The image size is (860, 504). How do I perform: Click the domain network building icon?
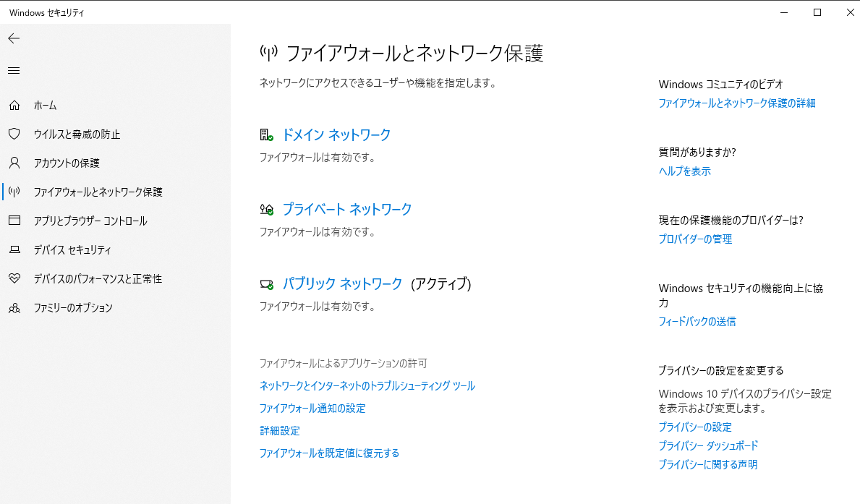(267, 135)
